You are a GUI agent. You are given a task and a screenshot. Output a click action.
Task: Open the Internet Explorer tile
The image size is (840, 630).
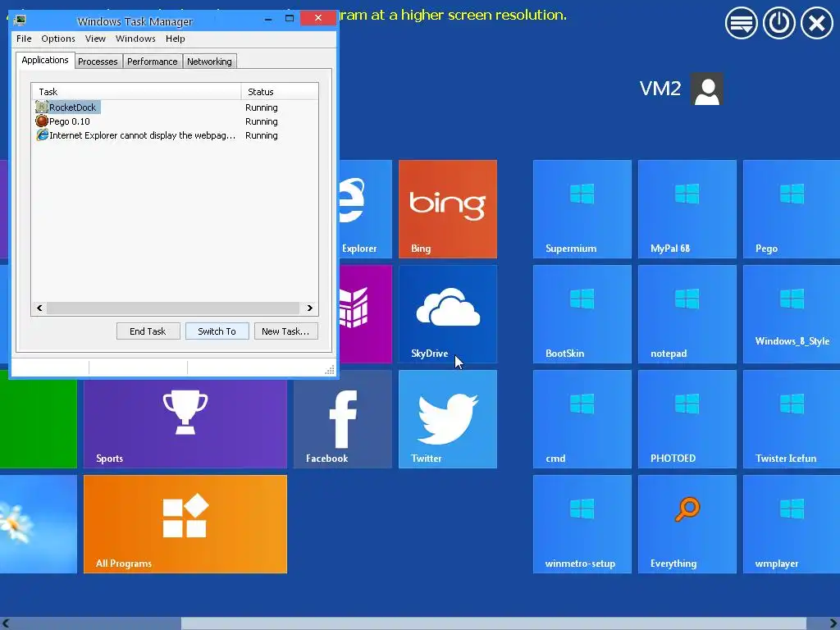point(365,209)
